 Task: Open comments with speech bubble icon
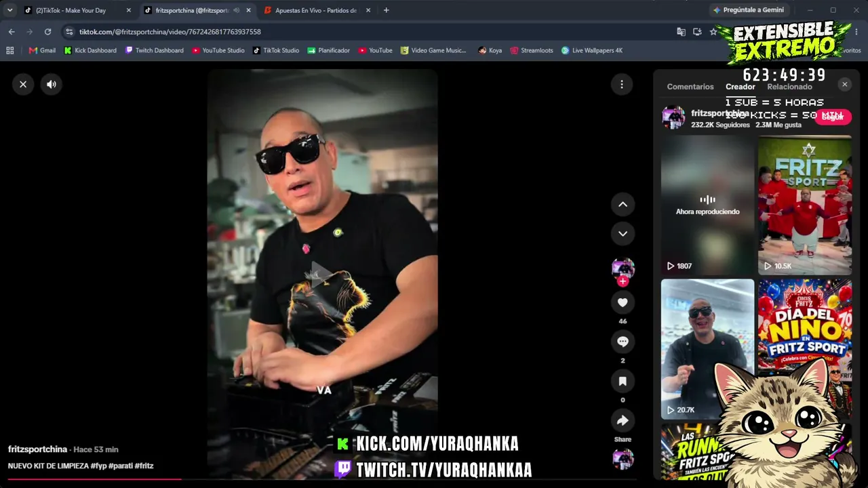pyautogui.click(x=623, y=342)
